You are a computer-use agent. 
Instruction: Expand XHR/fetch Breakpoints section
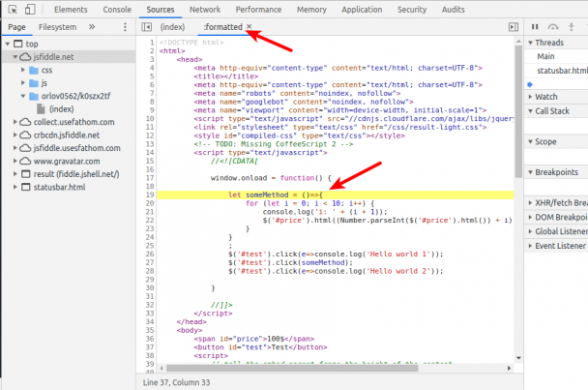click(530, 203)
